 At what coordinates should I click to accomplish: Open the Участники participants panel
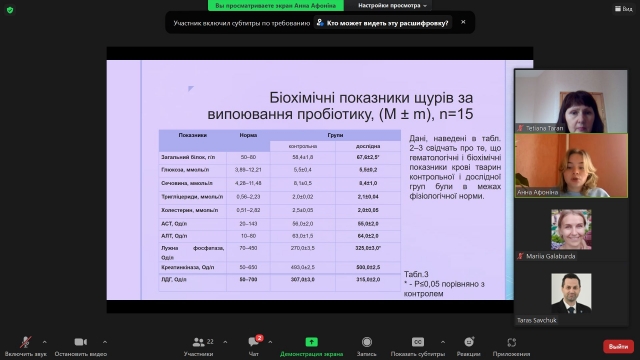[199, 346]
